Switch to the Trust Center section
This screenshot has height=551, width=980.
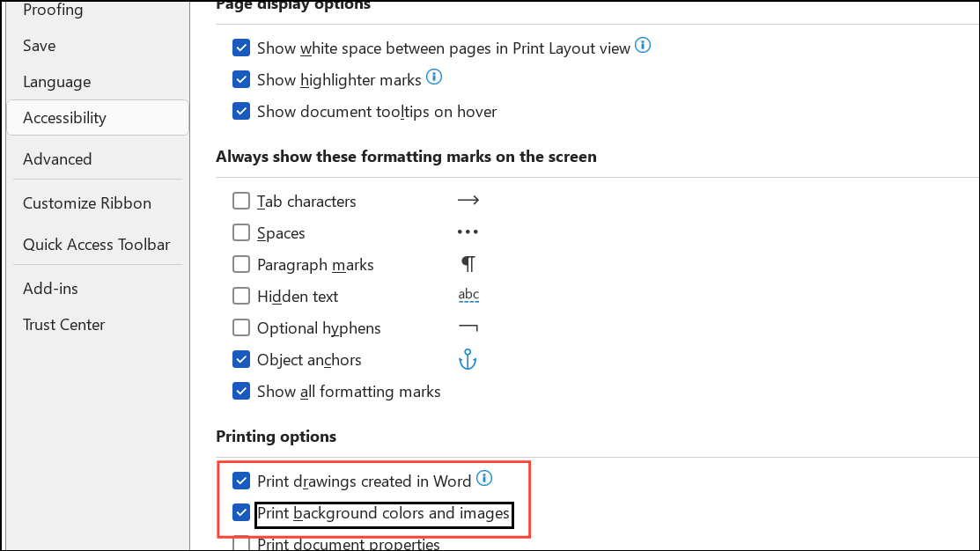coord(63,324)
